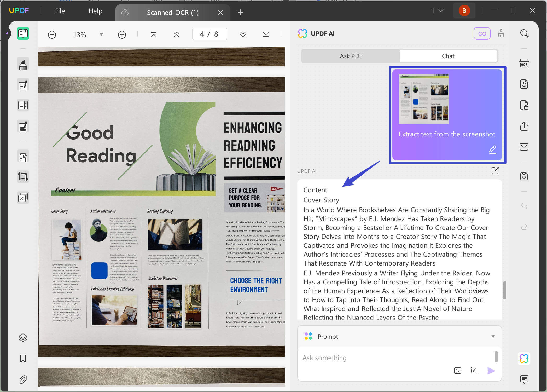
Task: Zoom in with the plus icon
Action: (x=122, y=34)
